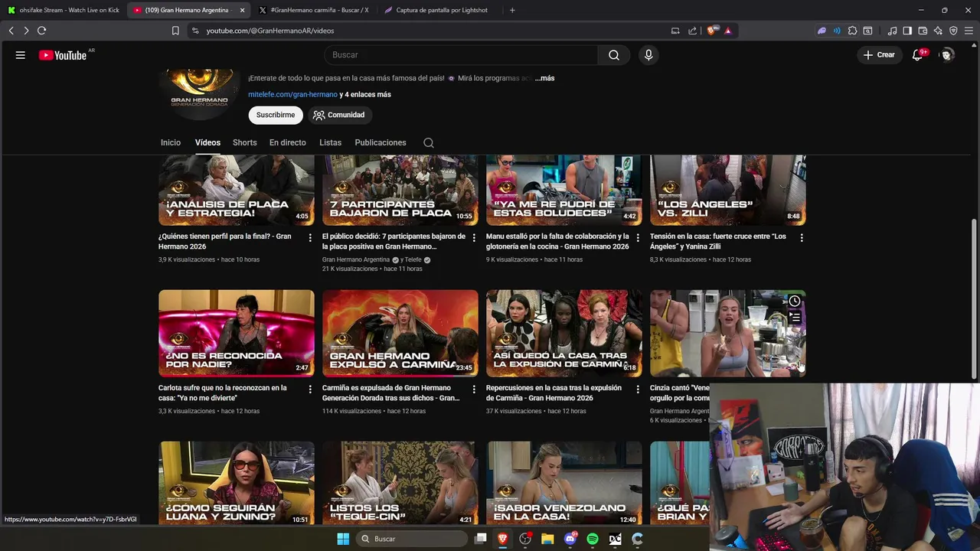
Task: Open the YouTube guide hamburger menu
Action: click(x=21, y=55)
